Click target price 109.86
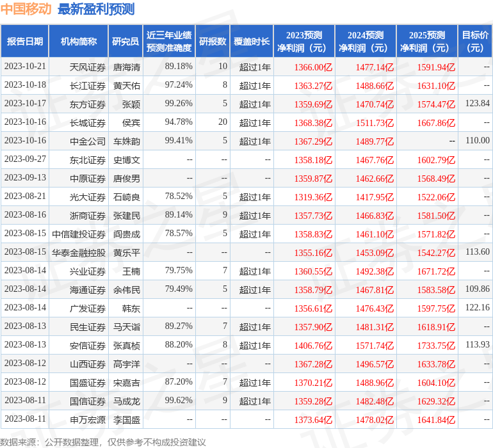493x448 pixels. pos(477,289)
